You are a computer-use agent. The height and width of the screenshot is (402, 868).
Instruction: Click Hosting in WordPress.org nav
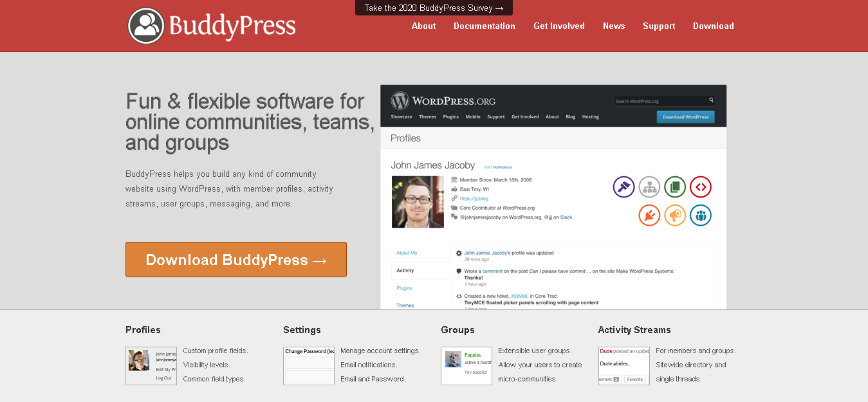(591, 117)
